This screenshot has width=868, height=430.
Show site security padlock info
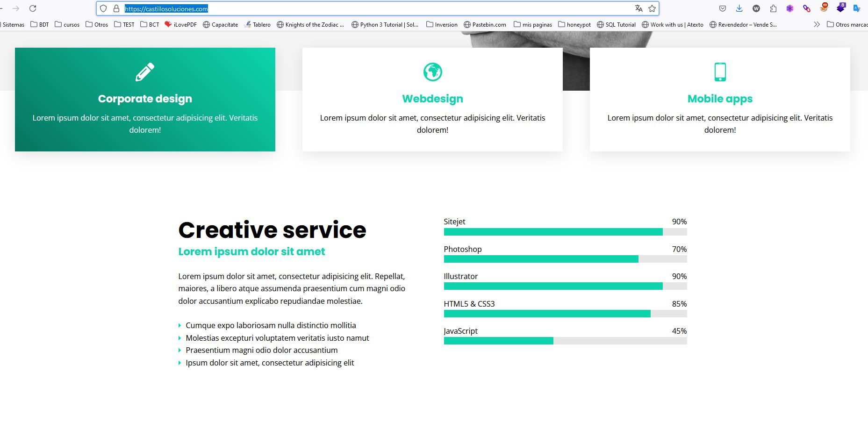coord(116,8)
